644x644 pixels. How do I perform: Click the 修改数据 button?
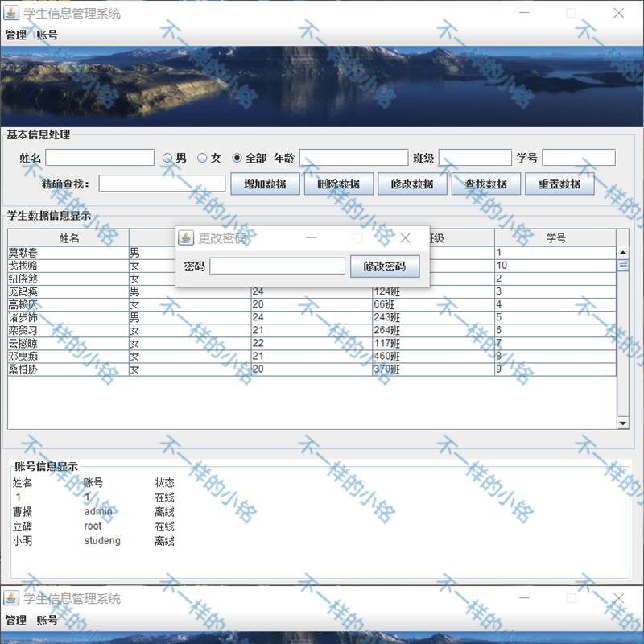tap(412, 184)
